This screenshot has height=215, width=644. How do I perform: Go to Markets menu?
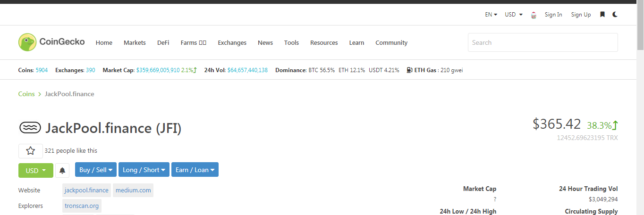[x=135, y=42]
